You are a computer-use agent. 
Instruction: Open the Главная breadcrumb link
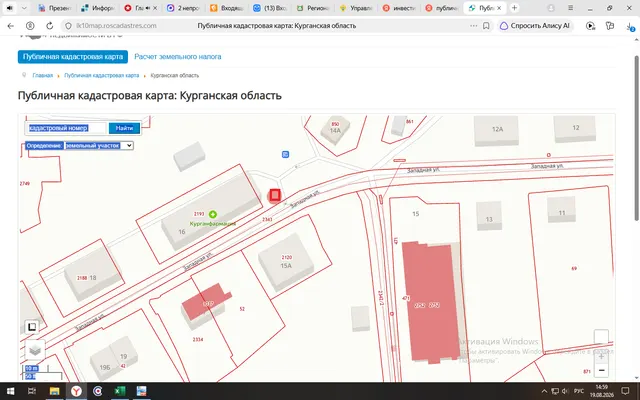(42, 76)
